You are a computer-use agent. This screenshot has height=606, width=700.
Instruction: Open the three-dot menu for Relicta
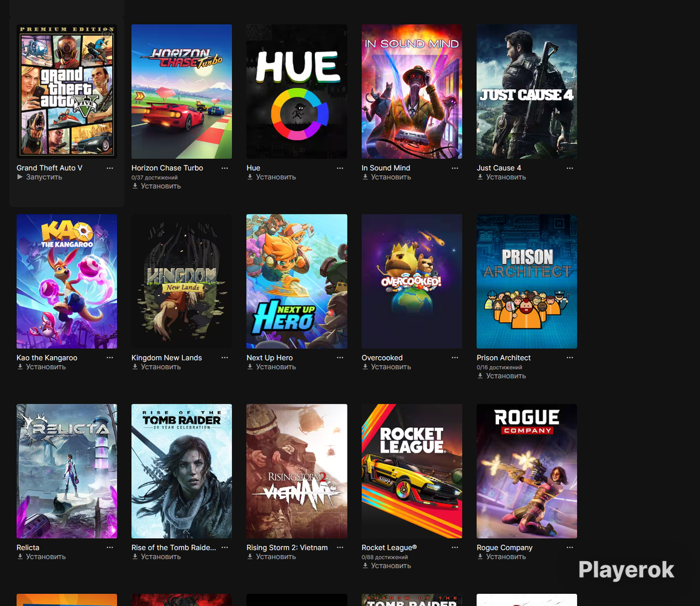(x=110, y=548)
